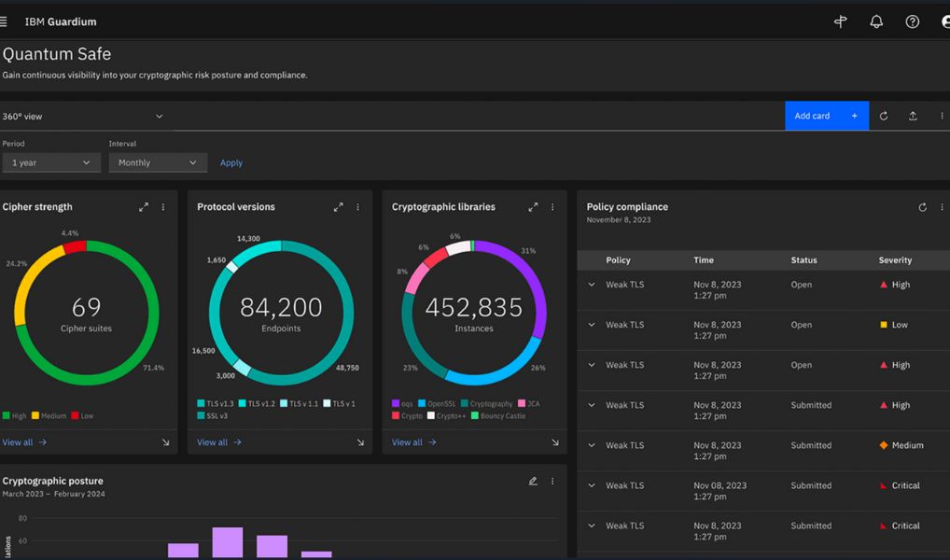View all in Cryptographic libraries card
This screenshot has height=560, width=950.
click(413, 442)
